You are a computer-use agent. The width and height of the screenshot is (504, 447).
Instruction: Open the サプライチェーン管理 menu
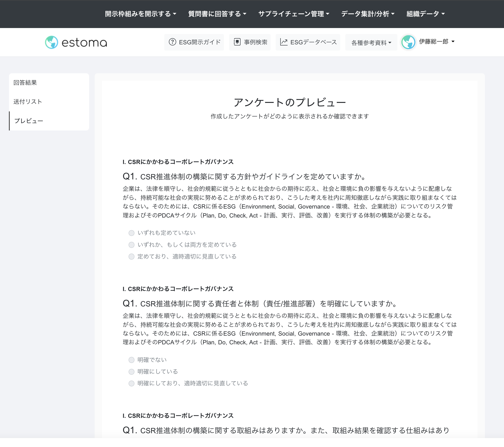293,14
